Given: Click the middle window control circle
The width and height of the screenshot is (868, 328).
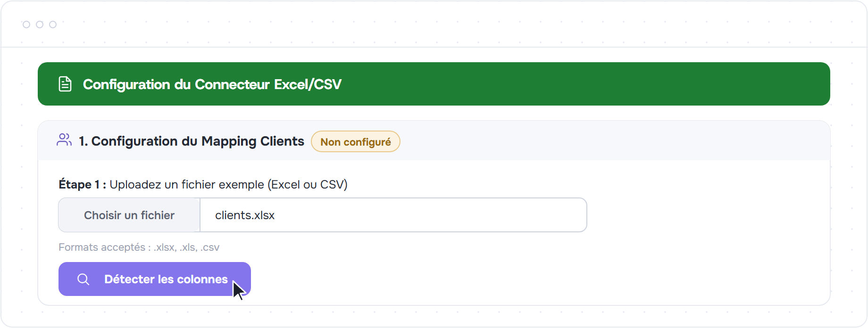Looking at the screenshot, I should [40, 25].
